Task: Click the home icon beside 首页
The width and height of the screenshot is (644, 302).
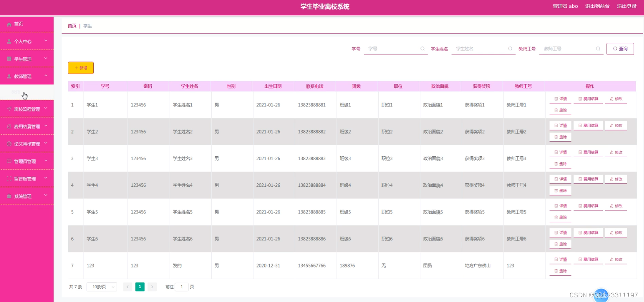Action: (9, 24)
